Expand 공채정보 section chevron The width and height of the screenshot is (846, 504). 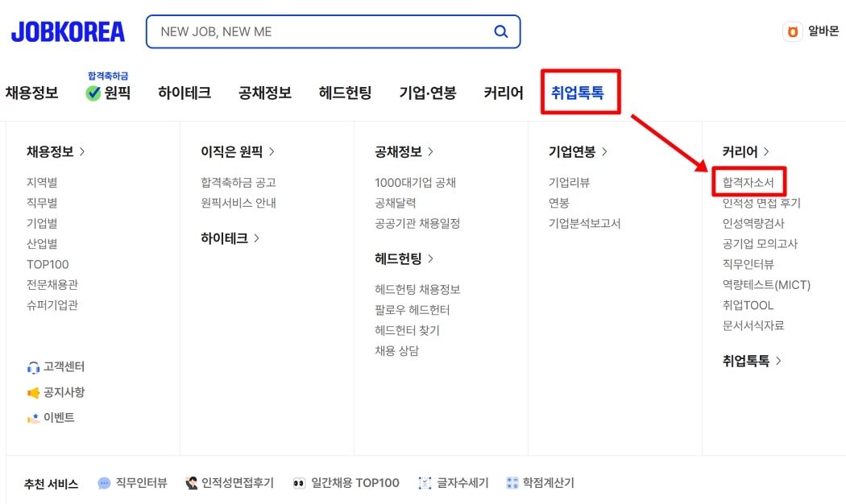[430, 152]
